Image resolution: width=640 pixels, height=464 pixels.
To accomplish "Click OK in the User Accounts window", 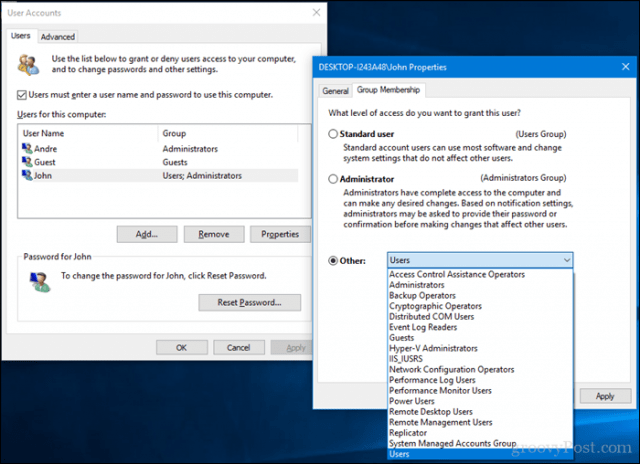I will 182,348.
